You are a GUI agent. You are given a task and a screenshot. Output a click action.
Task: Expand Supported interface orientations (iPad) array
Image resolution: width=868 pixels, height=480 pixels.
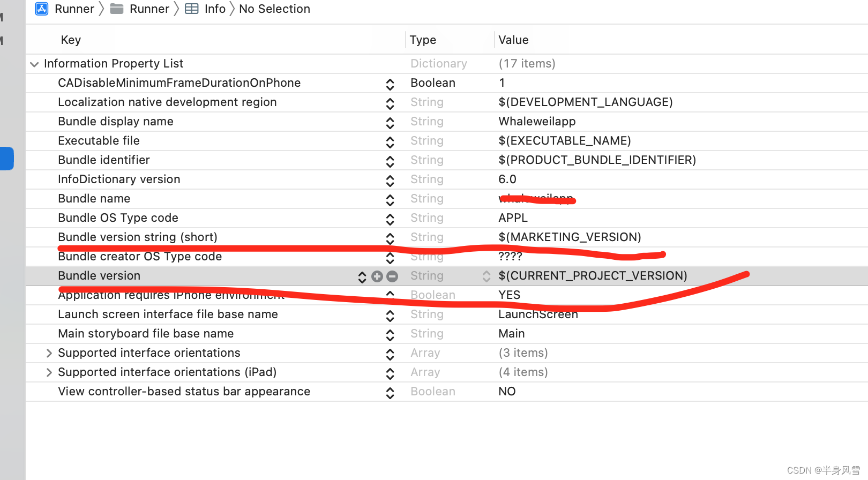49,372
